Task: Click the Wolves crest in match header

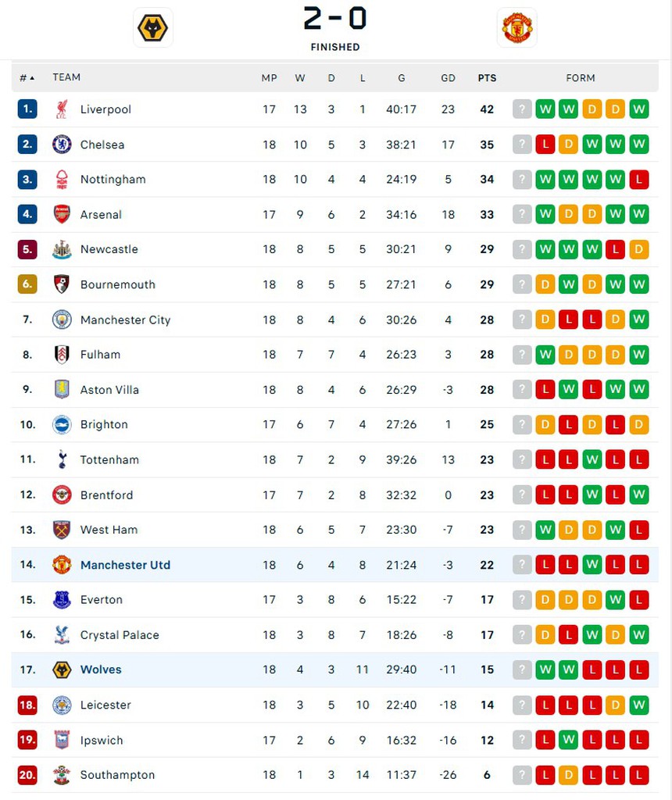Action: (152, 28)
